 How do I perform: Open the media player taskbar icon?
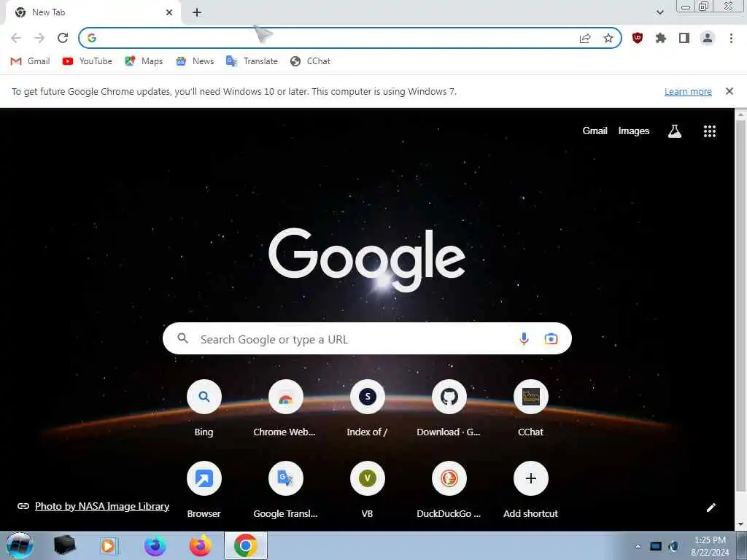pyautogui.click(x=109, y=546)
